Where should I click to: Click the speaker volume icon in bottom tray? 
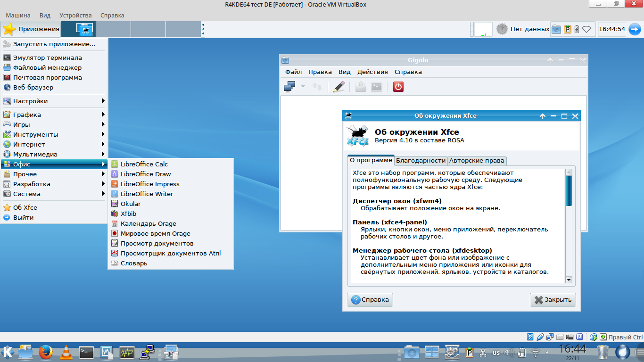(509, 353)
